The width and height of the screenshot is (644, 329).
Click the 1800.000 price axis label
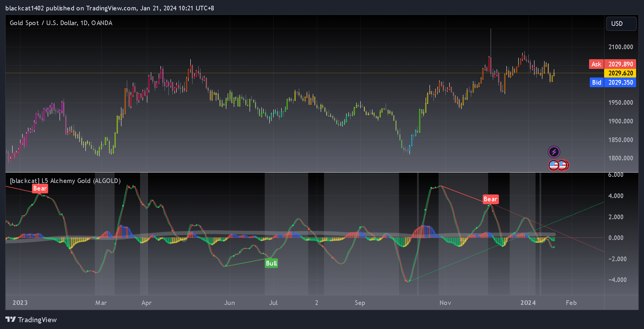621,158
